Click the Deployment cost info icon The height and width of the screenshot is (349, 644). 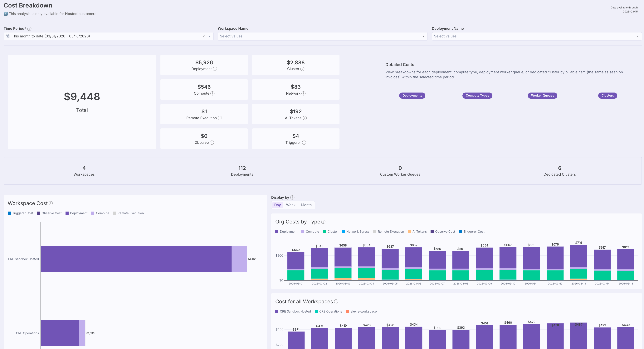coord(215,69)
